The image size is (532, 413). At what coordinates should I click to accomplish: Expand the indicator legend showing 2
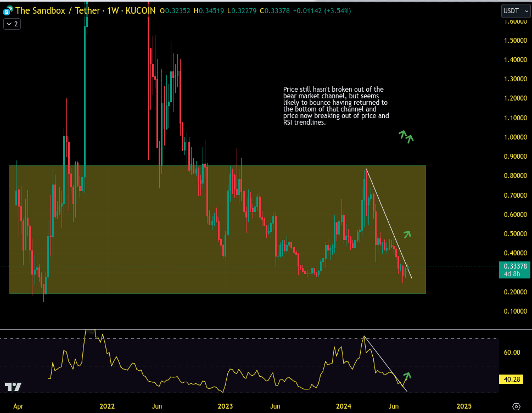(x=12, y=24)
